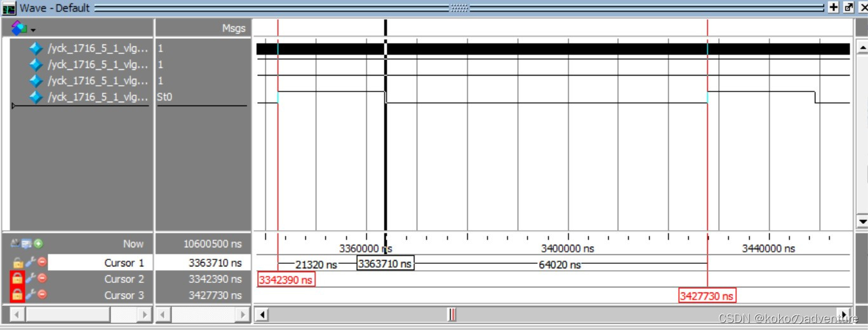This screenshot has width=868, height=330.
Task: Open grid and timeline settings icon beside Now
Action: tap(27, 244)
